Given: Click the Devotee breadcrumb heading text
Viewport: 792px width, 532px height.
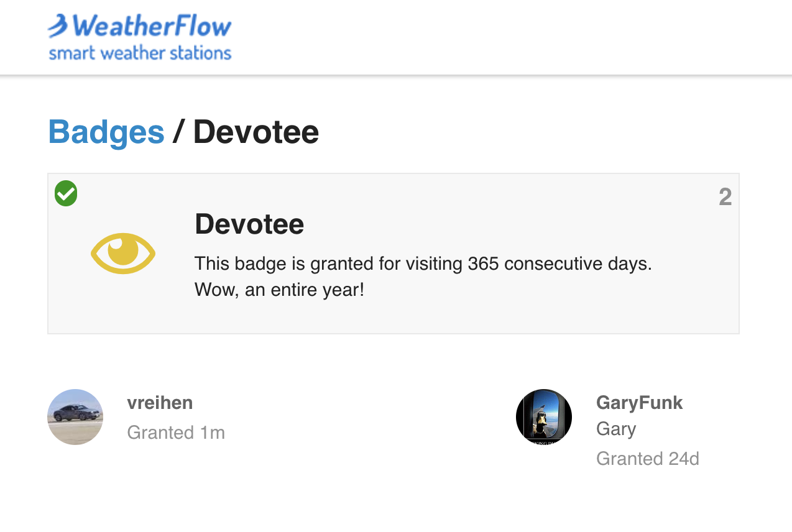Looking at the screenshot, I should point(256,132).
